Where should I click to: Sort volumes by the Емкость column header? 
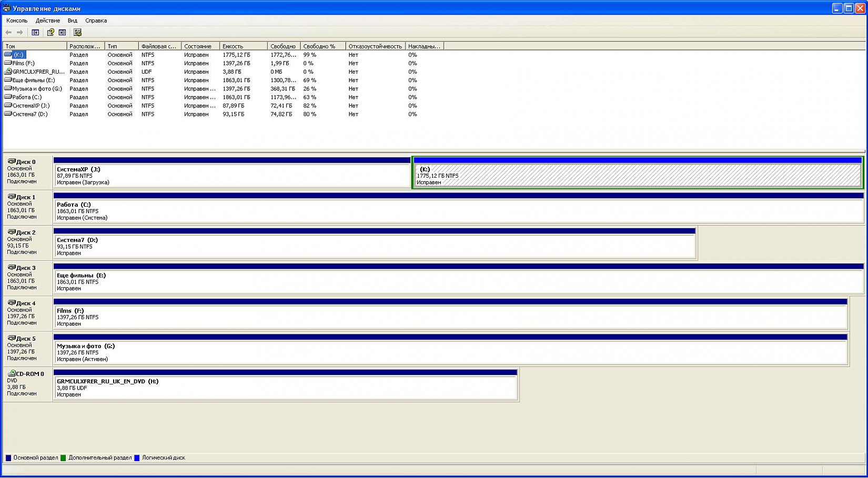pyautogui.click(x=243, y=46)
